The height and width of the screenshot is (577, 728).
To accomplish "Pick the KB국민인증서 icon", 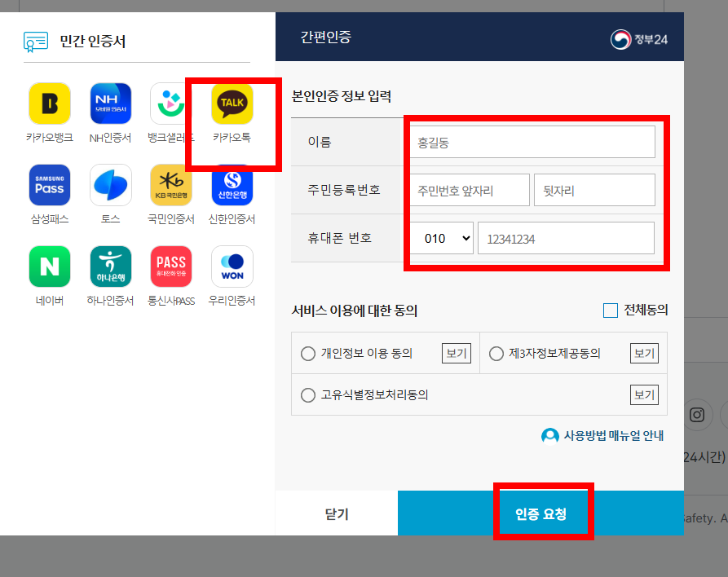I will tap(170, 184).
